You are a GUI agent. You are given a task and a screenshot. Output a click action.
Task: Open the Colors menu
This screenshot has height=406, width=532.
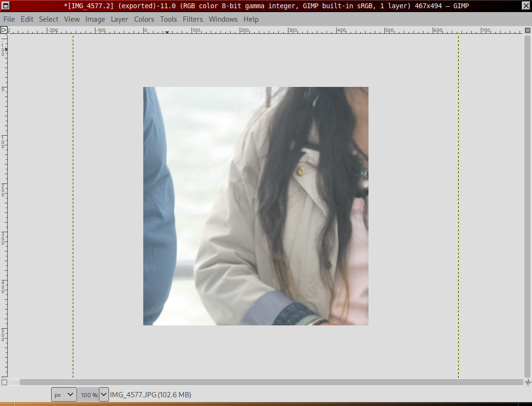click(144, 19)
